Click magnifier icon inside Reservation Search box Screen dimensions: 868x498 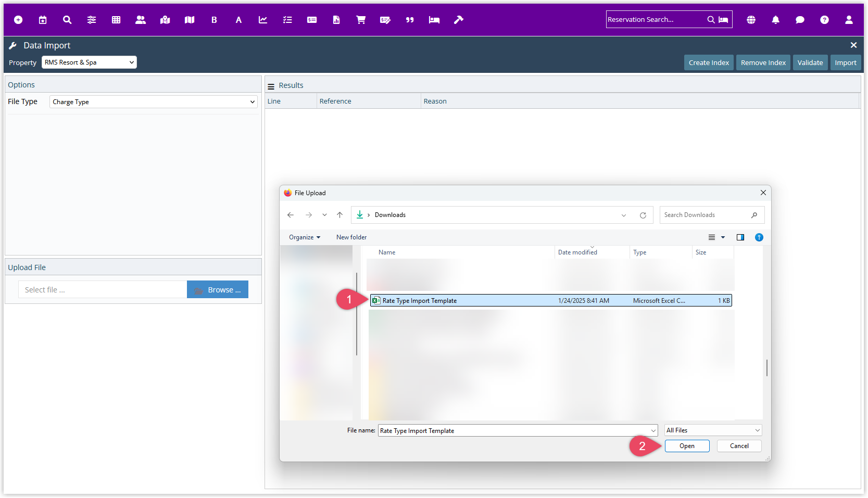[x=711, y=20]
